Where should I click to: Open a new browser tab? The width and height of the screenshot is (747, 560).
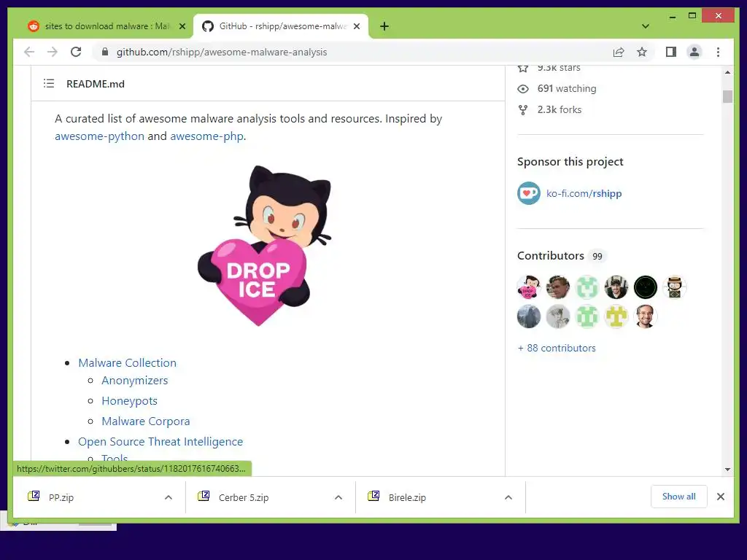pyautogui.click(x=384, y=26)
